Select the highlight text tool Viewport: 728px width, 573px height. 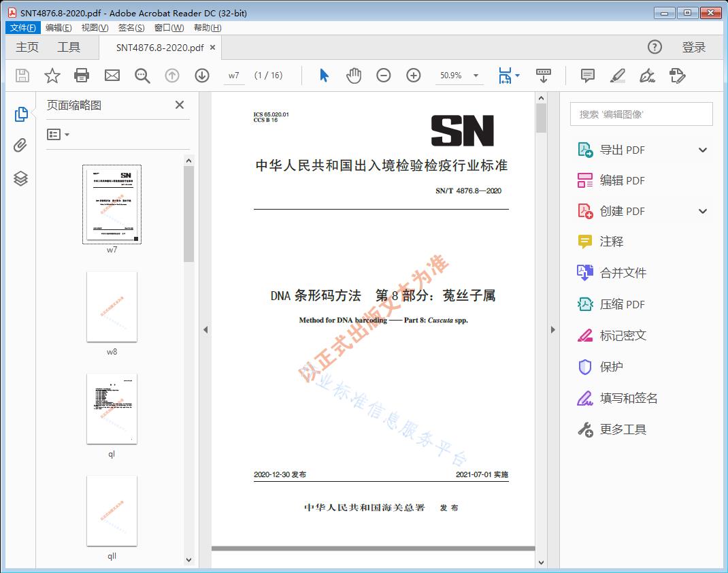[x=617, y=76]
